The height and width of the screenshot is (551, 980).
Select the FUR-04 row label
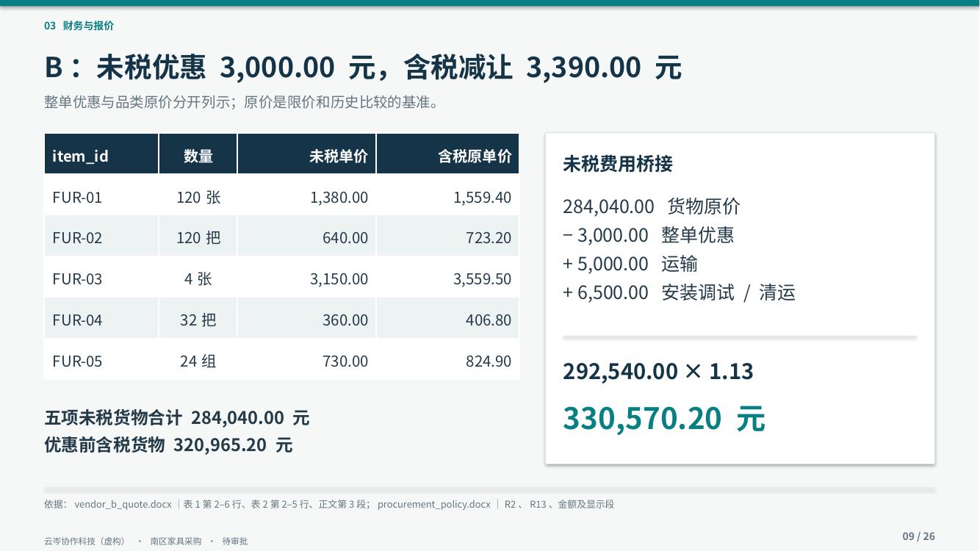coord(77,320)
